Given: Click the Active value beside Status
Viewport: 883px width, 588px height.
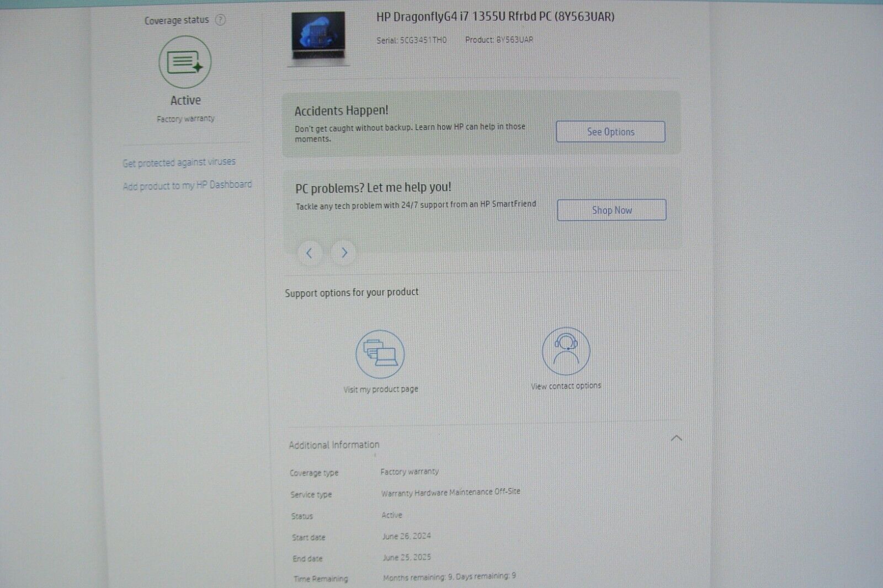Looking at the screenshot, I should click(392, 515).
